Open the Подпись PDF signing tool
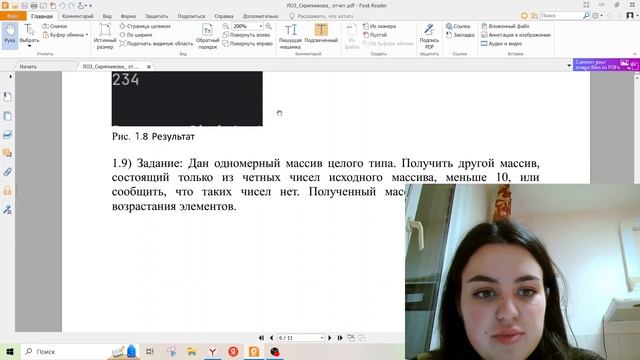 (429, 36)
